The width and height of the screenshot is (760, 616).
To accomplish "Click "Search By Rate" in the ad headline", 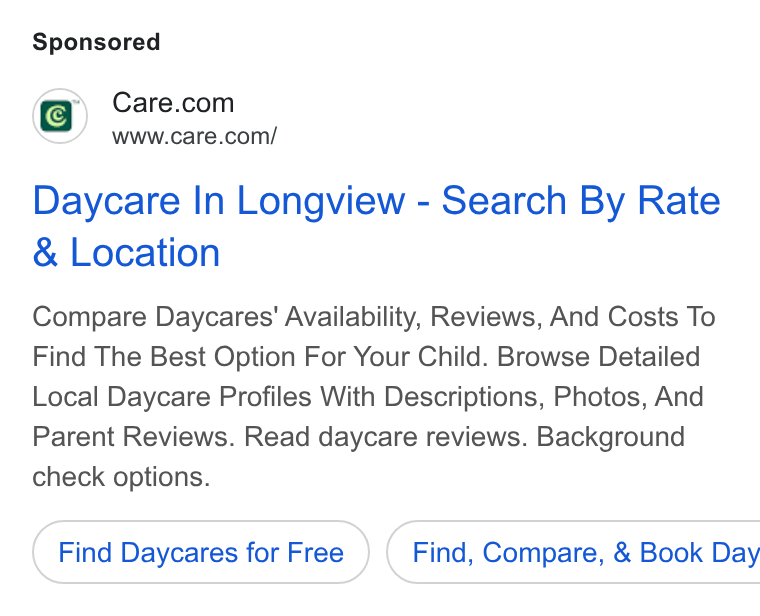I will pyautogui.click(x=581, y=201).
